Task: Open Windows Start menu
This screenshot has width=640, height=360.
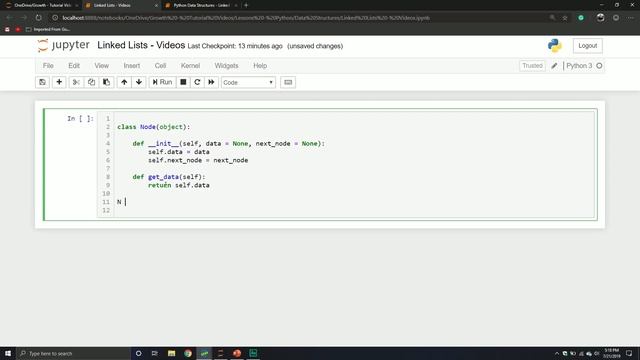Action: point(8,353)
